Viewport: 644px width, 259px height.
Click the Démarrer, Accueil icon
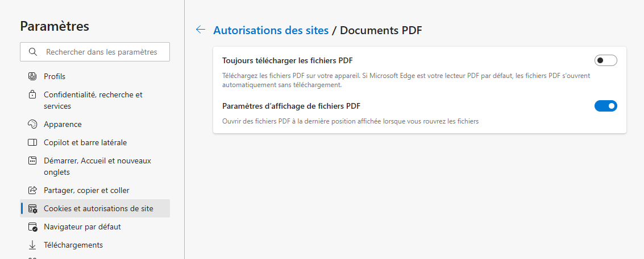(x=32, y=161)
